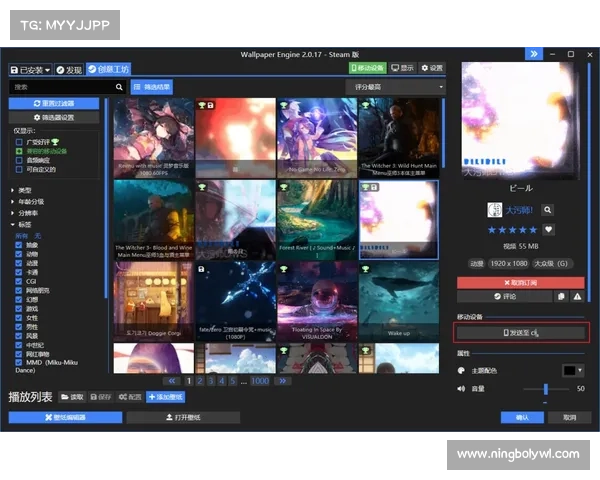Uncheck the 女性 tag checkbox
The width and height of the screenshot is (600, 480).
[x=18, y=318]
